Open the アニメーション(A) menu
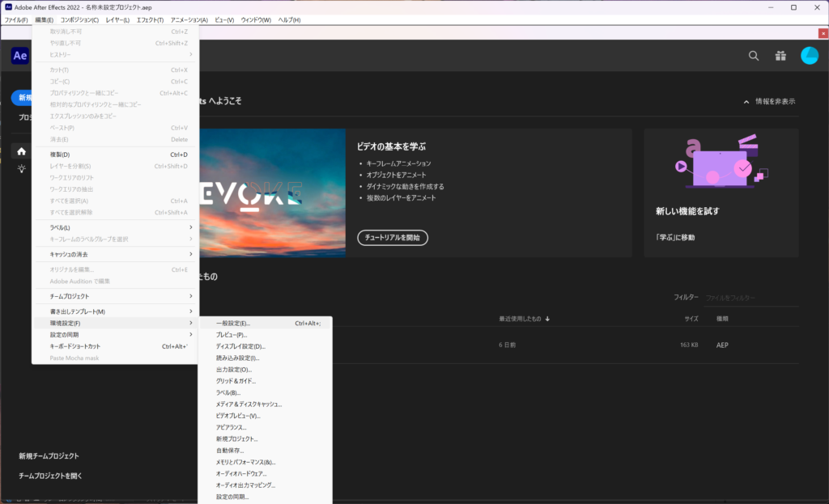This screenshot has height=504, width=829. point(189,20)
